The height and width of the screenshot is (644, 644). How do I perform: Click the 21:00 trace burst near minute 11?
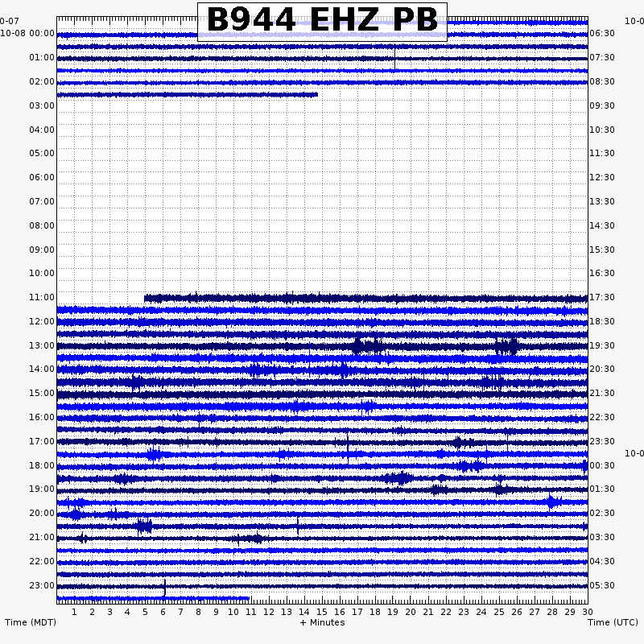coord(251,539)
